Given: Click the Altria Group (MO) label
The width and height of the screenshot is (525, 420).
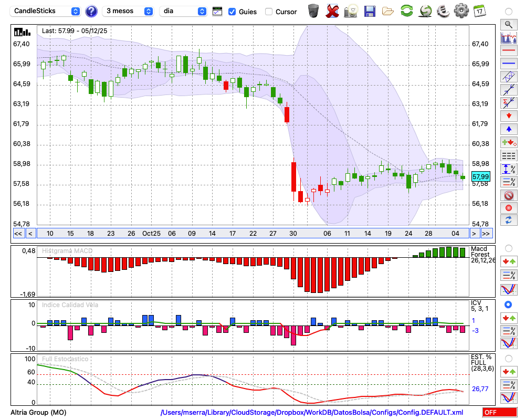Looking at the screenshot, I should click(x=38, y=412).
